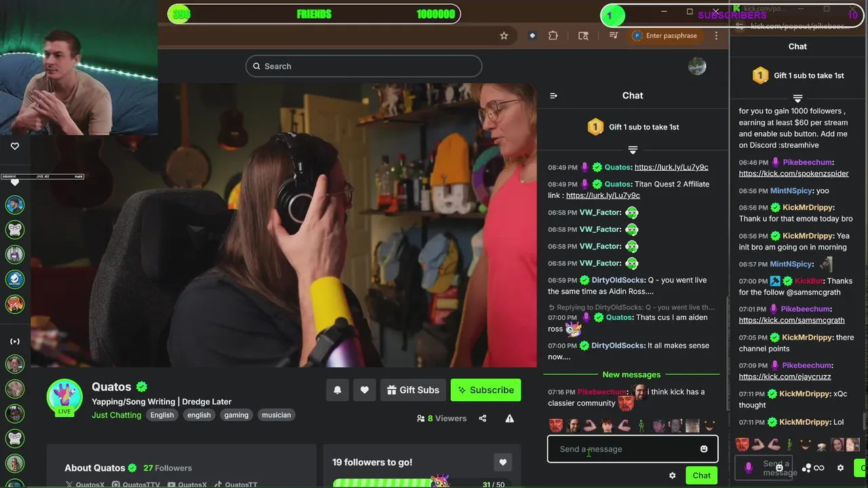The height and width of the screenshot is (488, 868).
Task: Click the first red-face emote in main chat row
Action: [x=555, y=426]
